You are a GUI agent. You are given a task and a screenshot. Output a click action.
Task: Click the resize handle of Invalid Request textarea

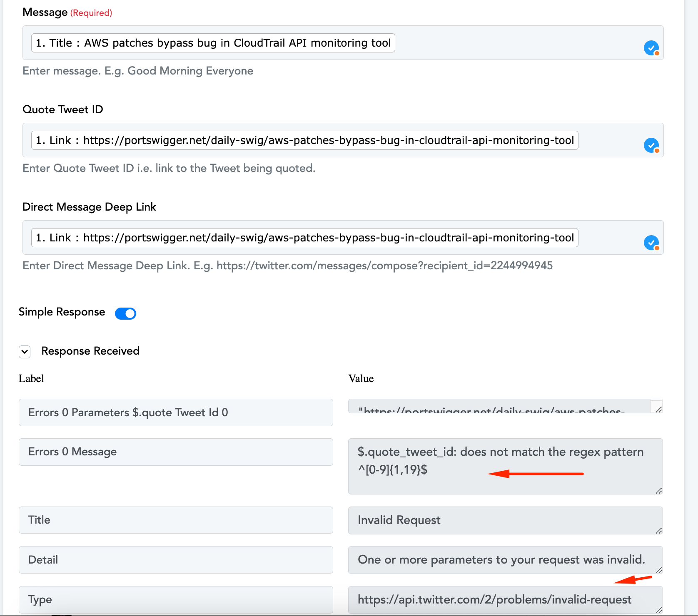pyautogui.click(x=658, y=531)
